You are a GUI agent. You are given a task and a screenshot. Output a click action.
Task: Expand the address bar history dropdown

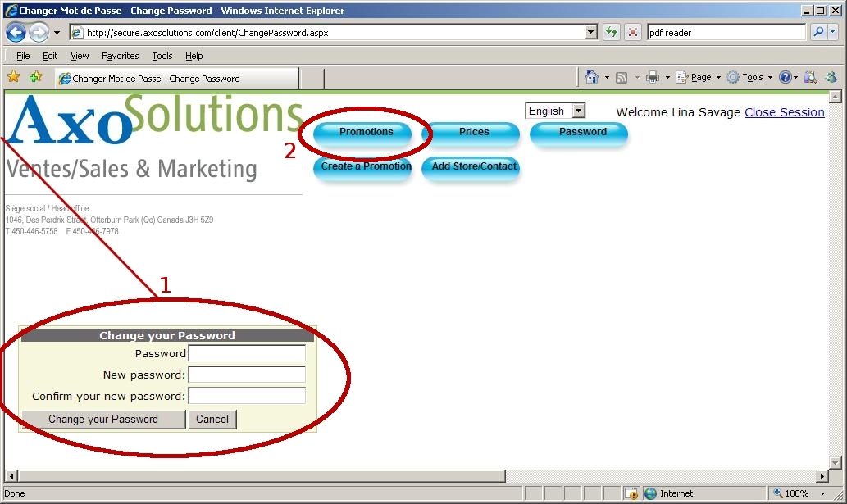point(591,33)
